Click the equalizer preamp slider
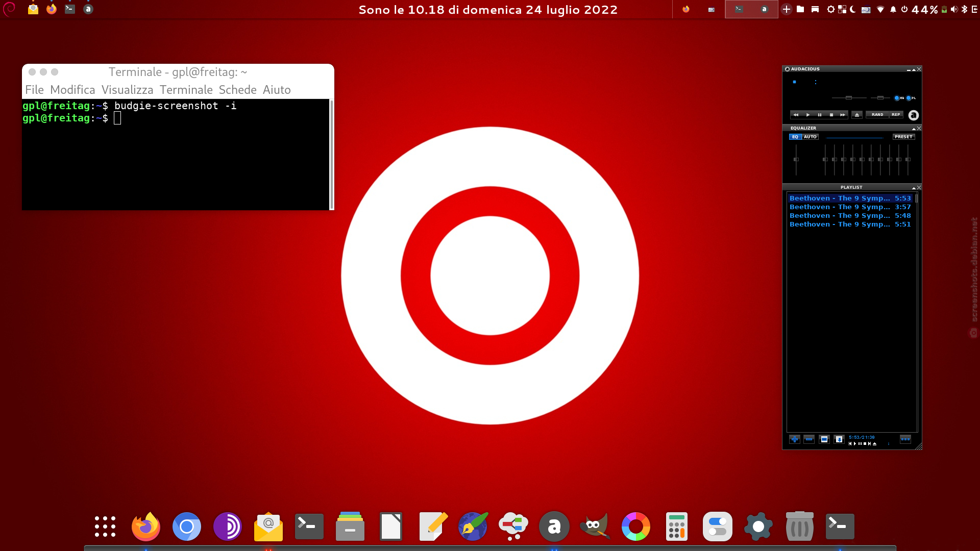The image size is (980, 551). 796,160
